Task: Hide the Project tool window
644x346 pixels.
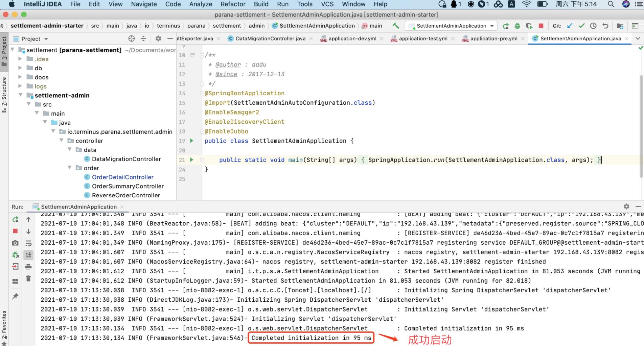Action: pos(170,39)
